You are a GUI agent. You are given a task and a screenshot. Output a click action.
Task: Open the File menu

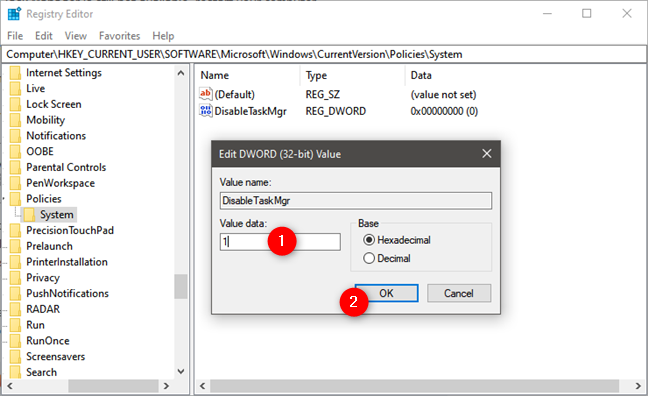coord(15,36)
